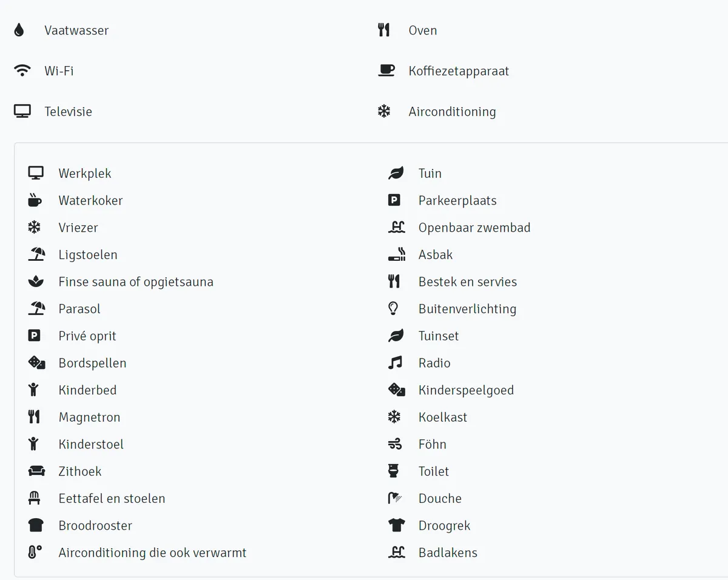Viewport: 728px width, 580px height.
Task: Click the dice icon beside Bordspellen
Action: coord(36,363)
